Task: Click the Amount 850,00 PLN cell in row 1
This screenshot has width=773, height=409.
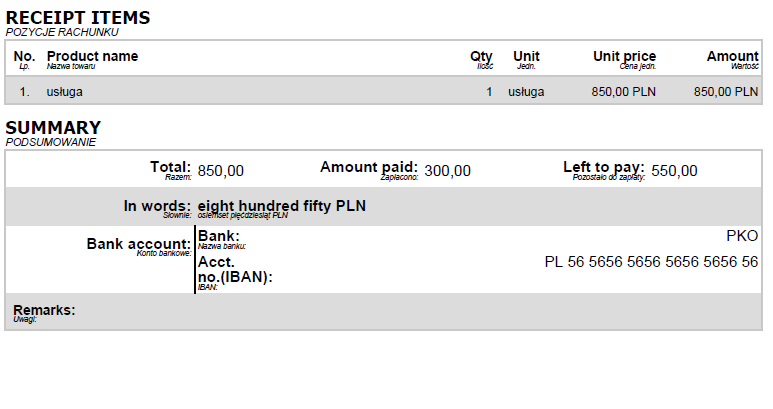Action: pyautogui.click(x=726, y=92)
